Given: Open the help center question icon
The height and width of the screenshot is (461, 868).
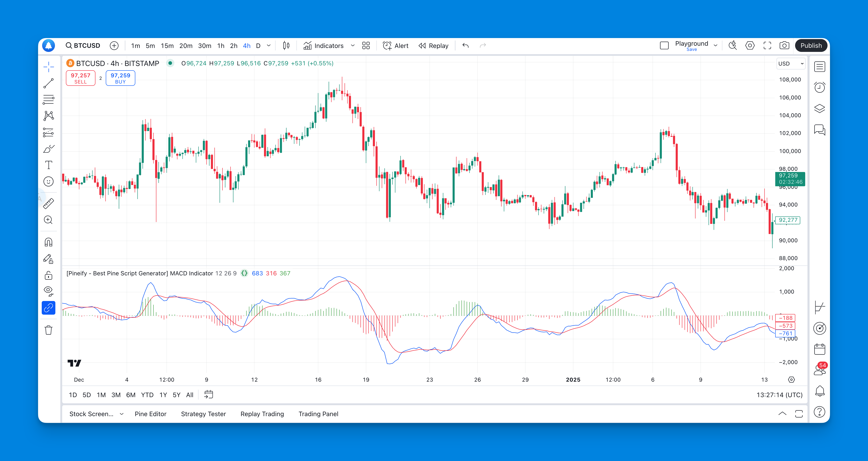Looking at the screenshot, I should click(x=819, y=412).
